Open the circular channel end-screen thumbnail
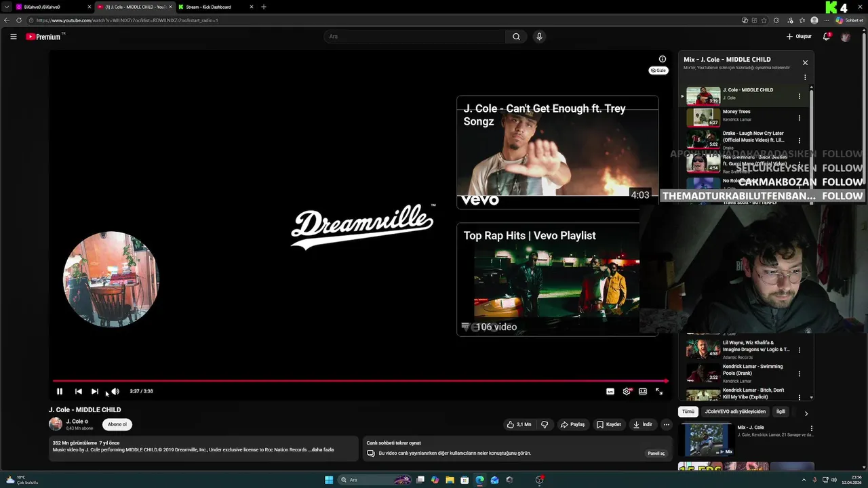 (111, 279)
